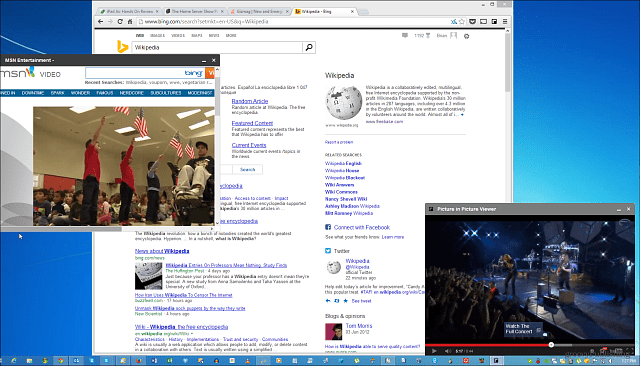Click the Wikipedia search input field on Bing
Image resolution: width=640 pixels, height=366 pixels.
tap(217, 47)
